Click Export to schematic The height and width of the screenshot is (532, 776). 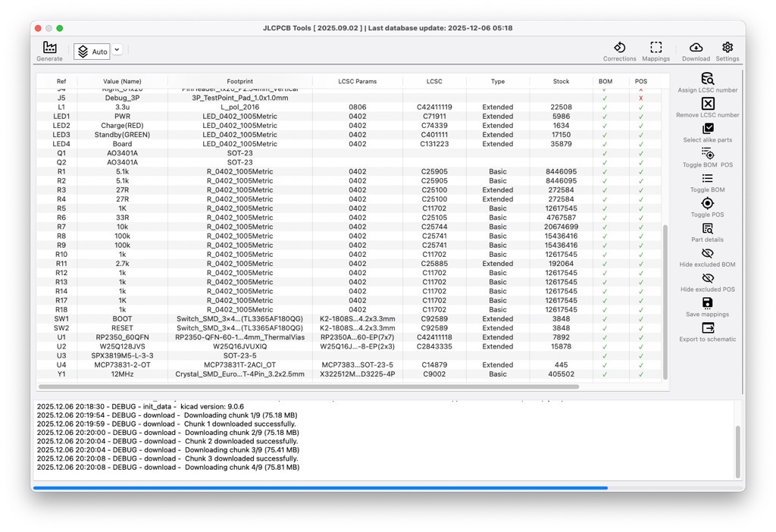coord(707,329)
